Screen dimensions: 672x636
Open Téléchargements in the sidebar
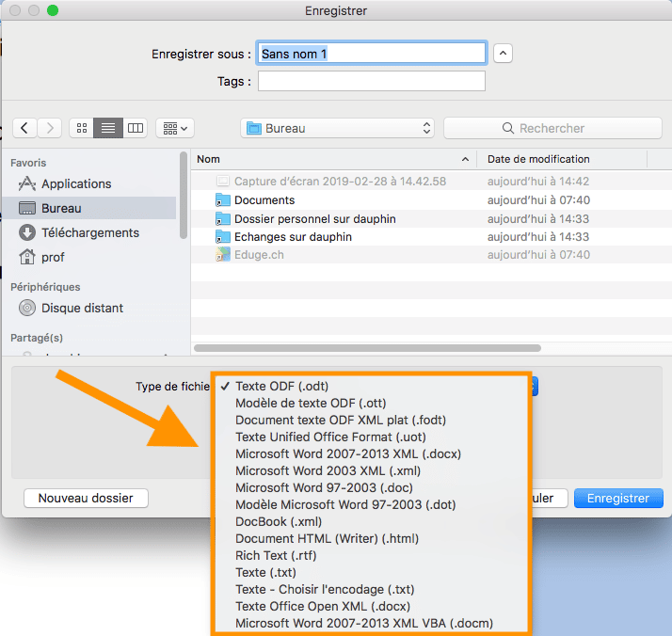click(x=89, y=232)
